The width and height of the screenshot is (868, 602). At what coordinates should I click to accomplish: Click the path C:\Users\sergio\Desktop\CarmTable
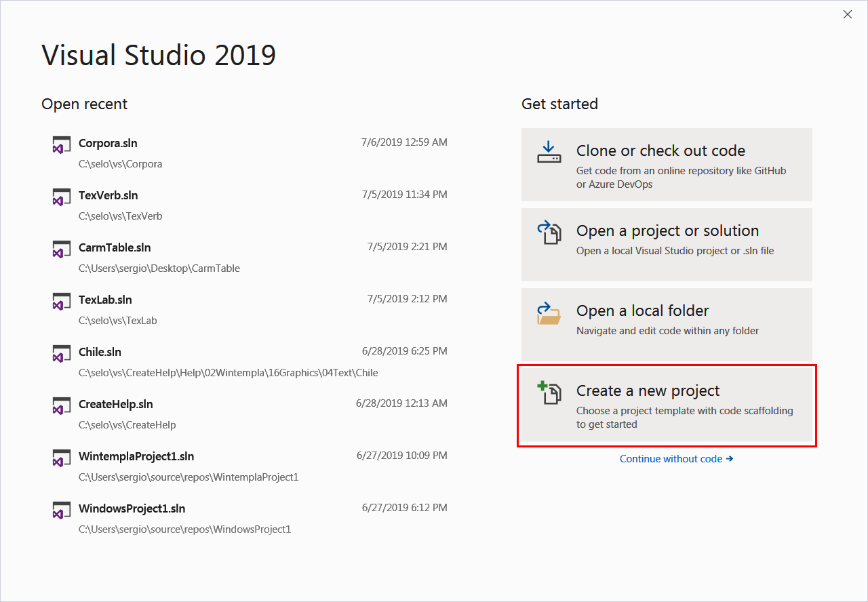(159, 268)
